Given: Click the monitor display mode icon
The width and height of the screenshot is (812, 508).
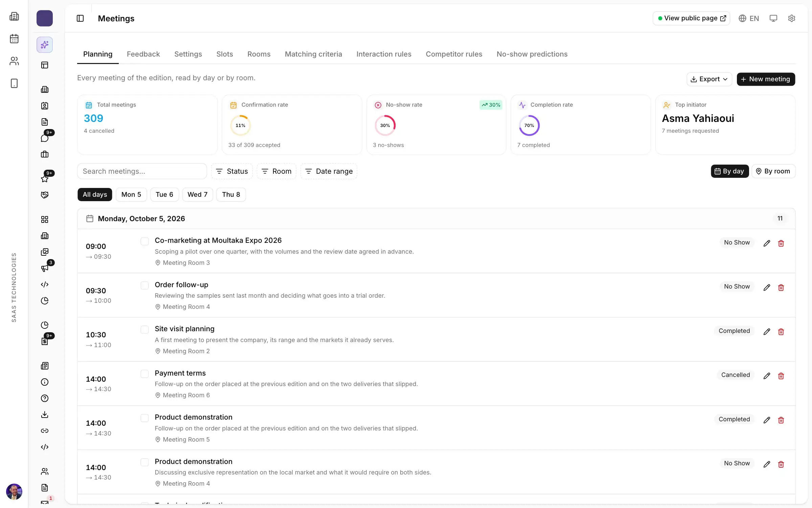Looking at the screenshot, I should (773, 18).
